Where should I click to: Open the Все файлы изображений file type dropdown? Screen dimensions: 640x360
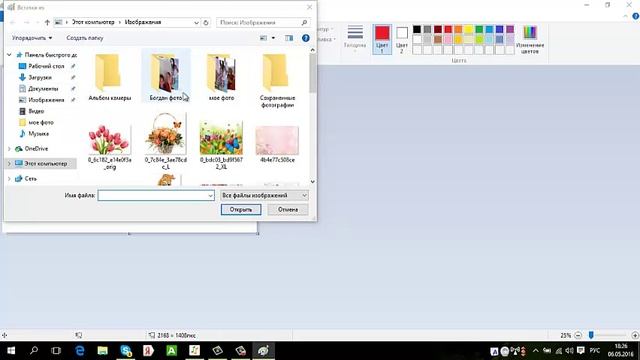point(264,196)
